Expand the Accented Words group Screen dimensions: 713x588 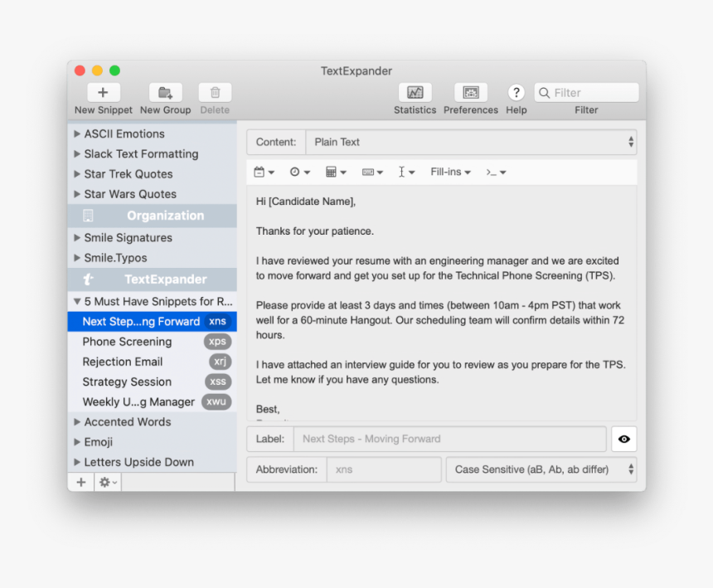77,421
